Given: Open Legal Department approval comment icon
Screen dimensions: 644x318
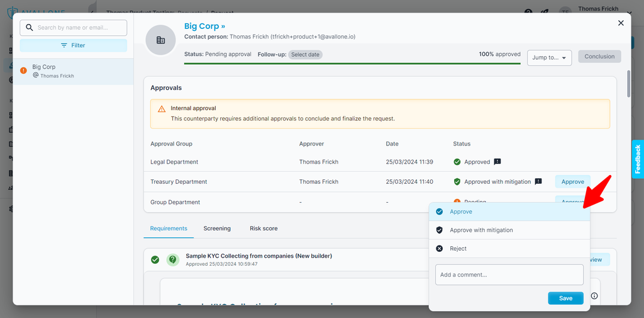Looking at the screenshot, I should (x=497, y=162).
